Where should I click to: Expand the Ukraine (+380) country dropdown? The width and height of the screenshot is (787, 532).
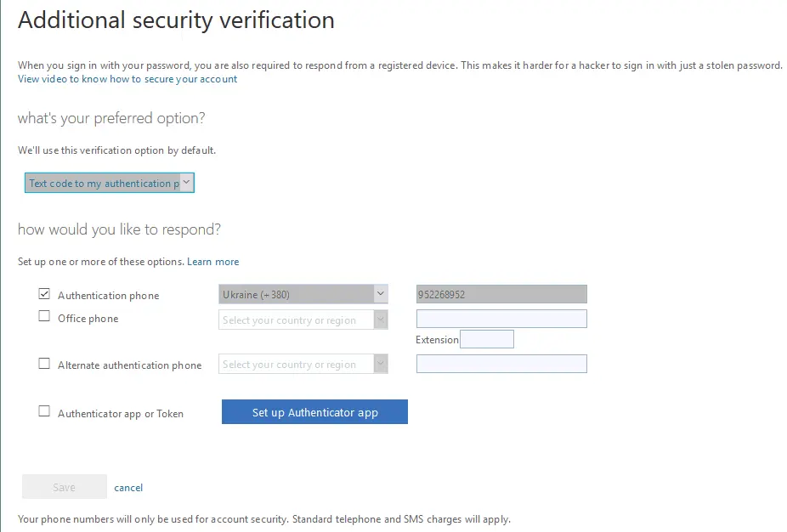pyautogui.click(x=303, y=295)
